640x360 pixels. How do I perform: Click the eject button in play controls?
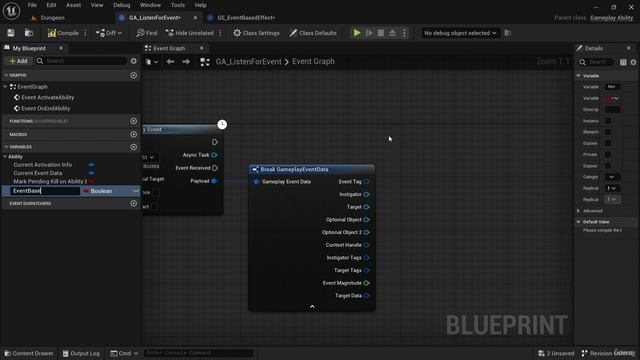coord(392,33)
